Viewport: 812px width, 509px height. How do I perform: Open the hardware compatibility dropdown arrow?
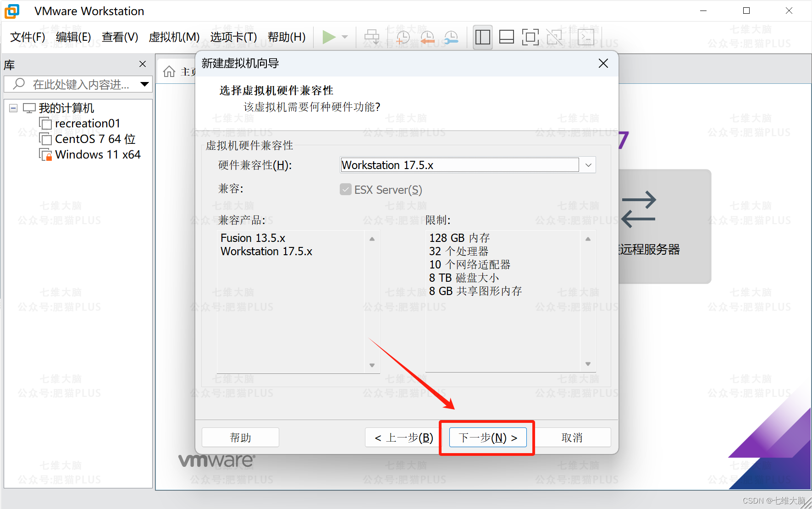588,165
